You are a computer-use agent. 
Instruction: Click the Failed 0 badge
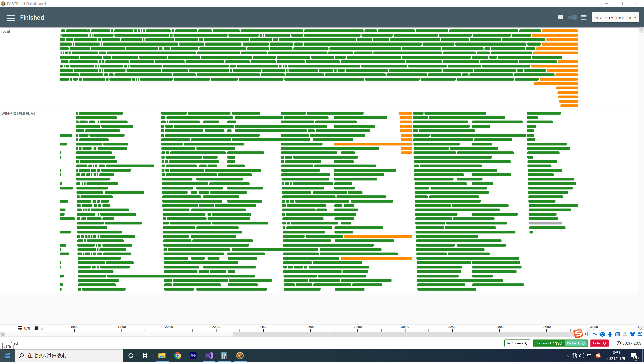[x=599, y=343]
